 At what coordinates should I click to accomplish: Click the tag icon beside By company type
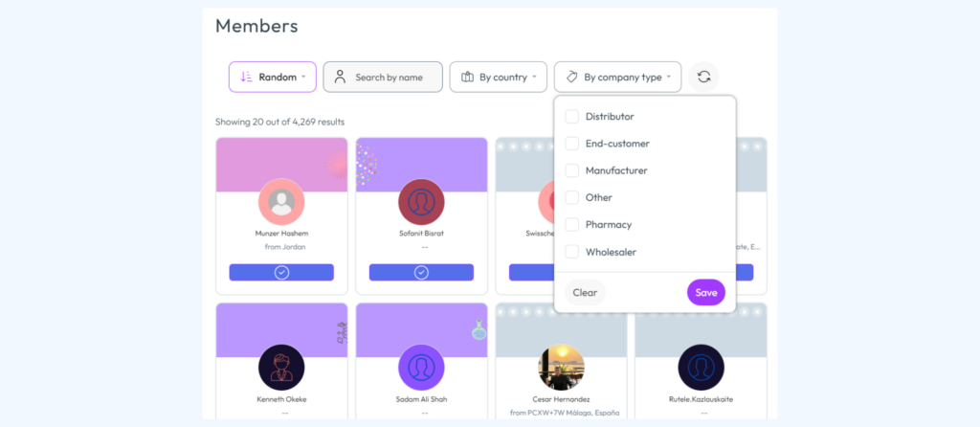(571, 77)
